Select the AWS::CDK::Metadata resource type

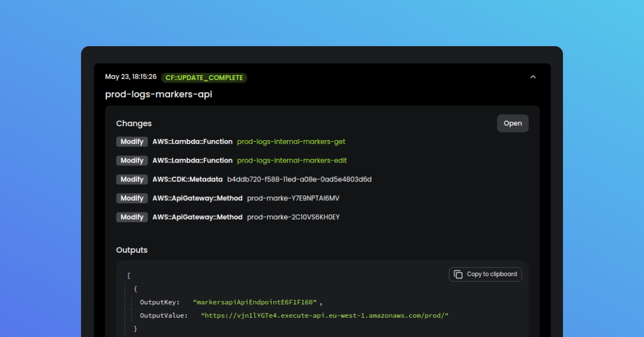click(187, 179)
